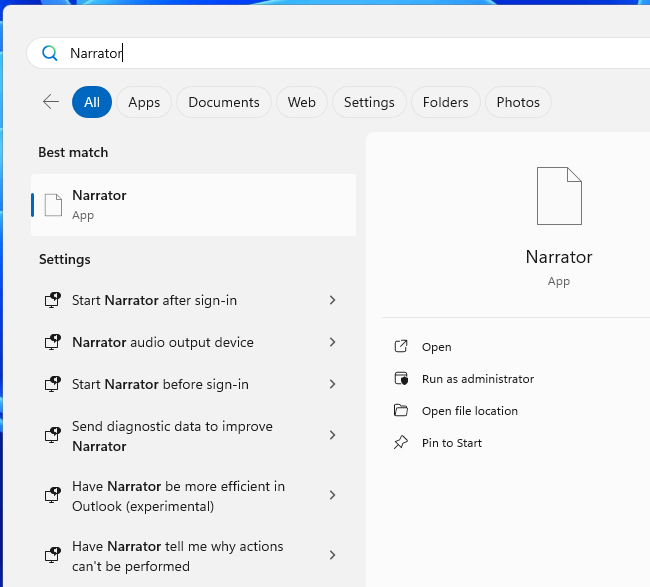This screenshot has height=587, width=650.
Task: Expand Send diagnostic data chevron
Action: 332,435
